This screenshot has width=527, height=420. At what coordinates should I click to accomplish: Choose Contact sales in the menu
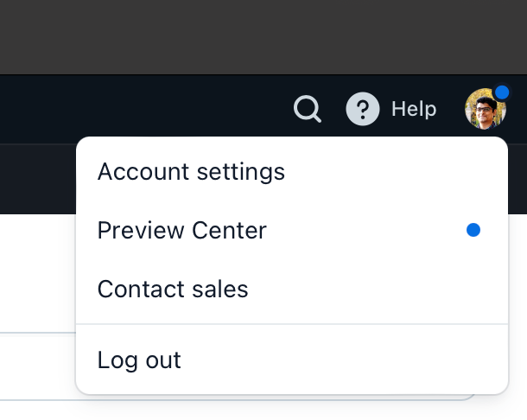[x=173, y=289]
